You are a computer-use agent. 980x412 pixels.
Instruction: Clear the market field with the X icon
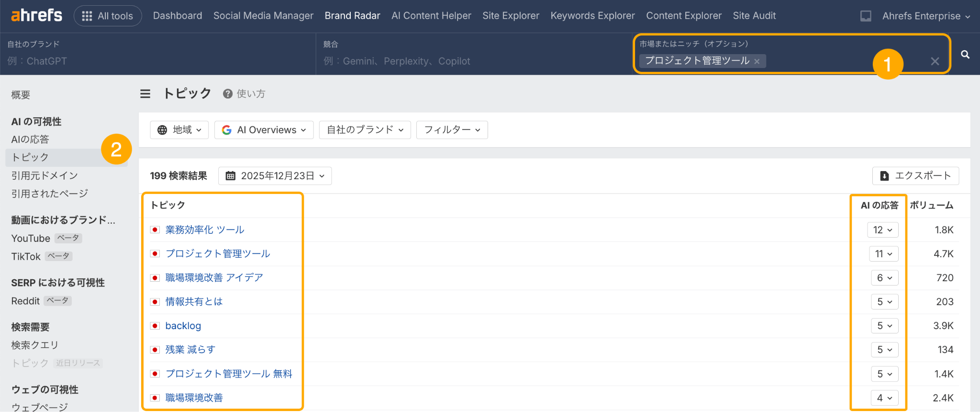(935, 61)
